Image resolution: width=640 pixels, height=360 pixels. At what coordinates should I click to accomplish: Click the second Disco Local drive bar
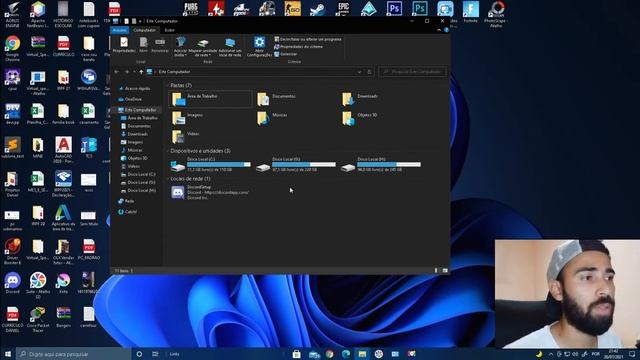(x=304, y=164)
